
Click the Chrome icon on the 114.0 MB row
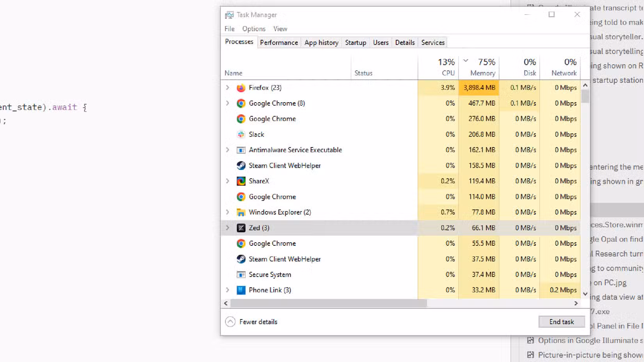241,197
